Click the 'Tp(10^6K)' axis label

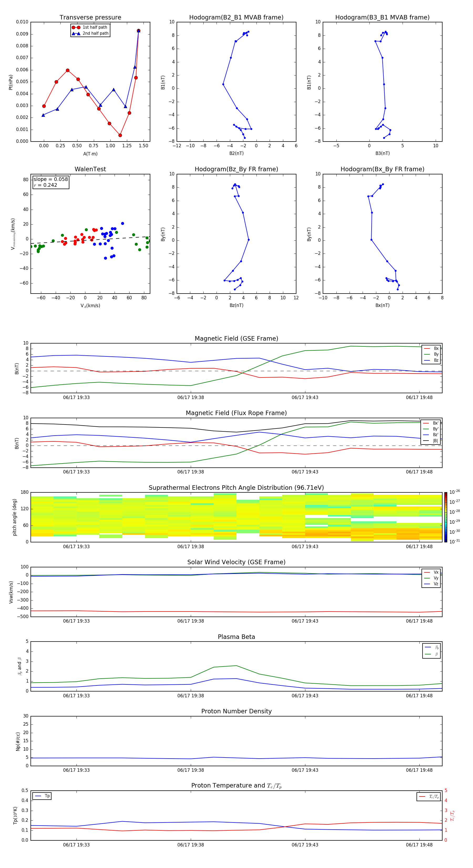click(x=15, y=815)
